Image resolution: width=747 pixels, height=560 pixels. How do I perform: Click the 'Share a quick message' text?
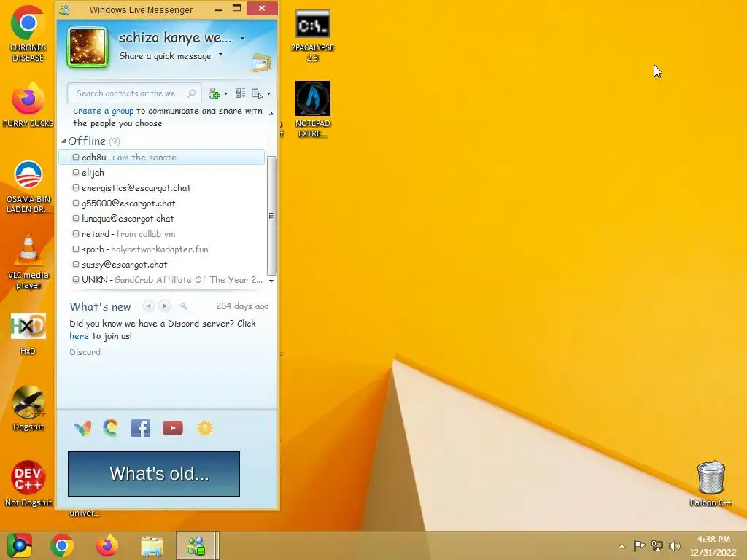click(166, 56)
